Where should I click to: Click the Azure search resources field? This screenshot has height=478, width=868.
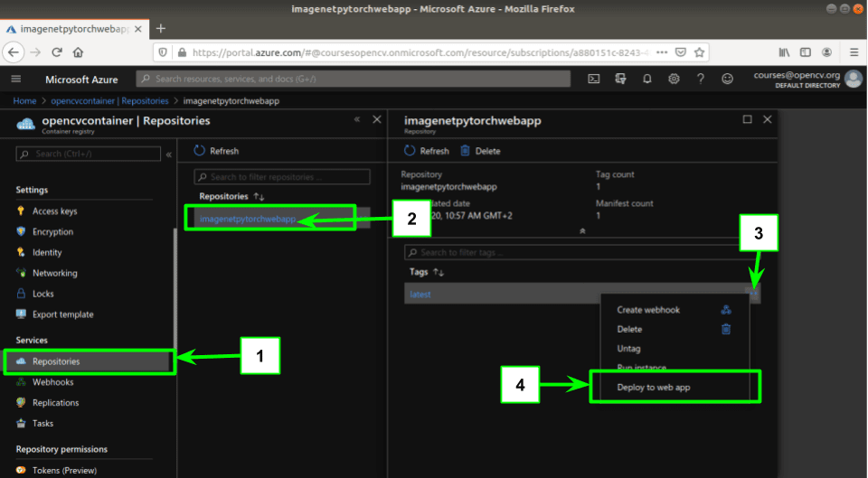pos(354,80)
